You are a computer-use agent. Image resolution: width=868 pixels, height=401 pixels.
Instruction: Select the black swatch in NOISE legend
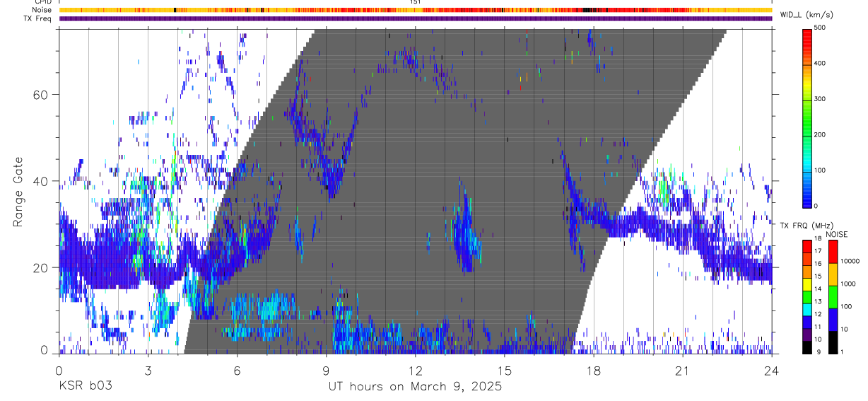833,342
